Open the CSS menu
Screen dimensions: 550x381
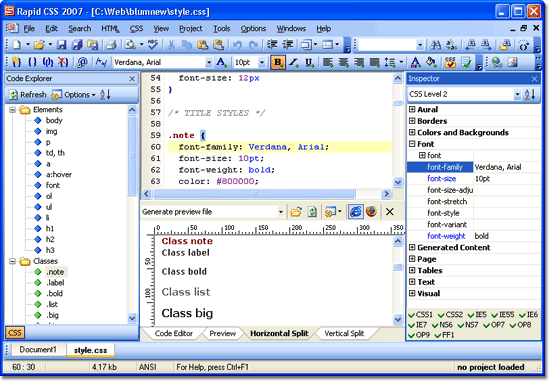point(136,29)
